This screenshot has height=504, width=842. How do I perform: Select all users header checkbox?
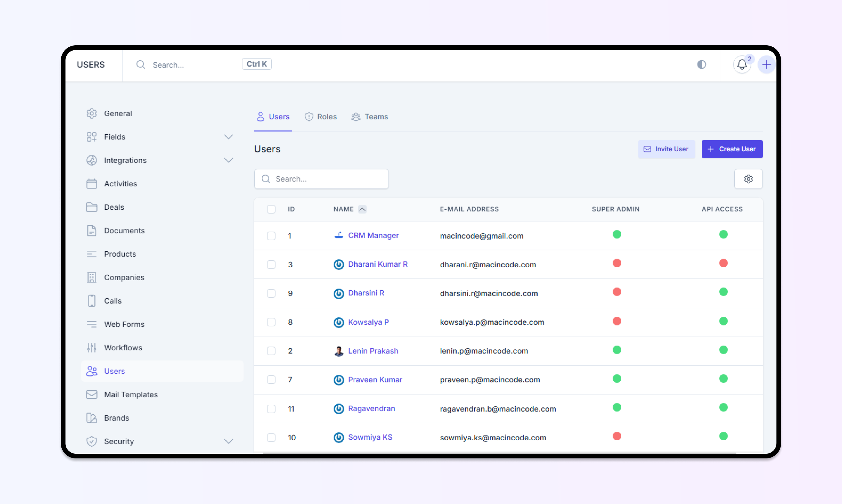pyautogui.click(x=271, y=209)
